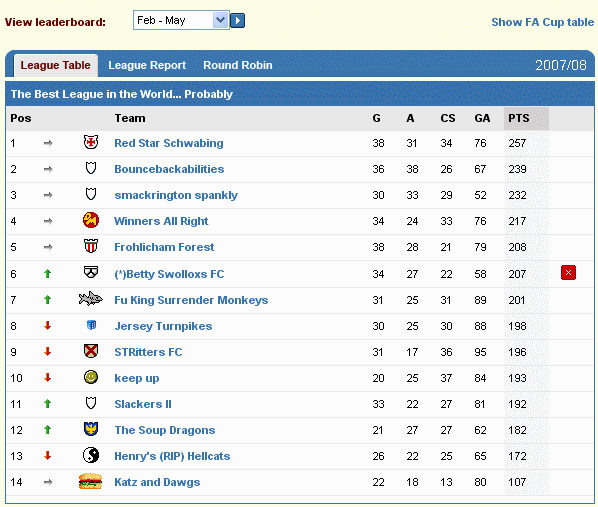This screenshot has height=507, width=598.
Task: Click the smiley face icon beside keep up
Action: click(91, 377)
